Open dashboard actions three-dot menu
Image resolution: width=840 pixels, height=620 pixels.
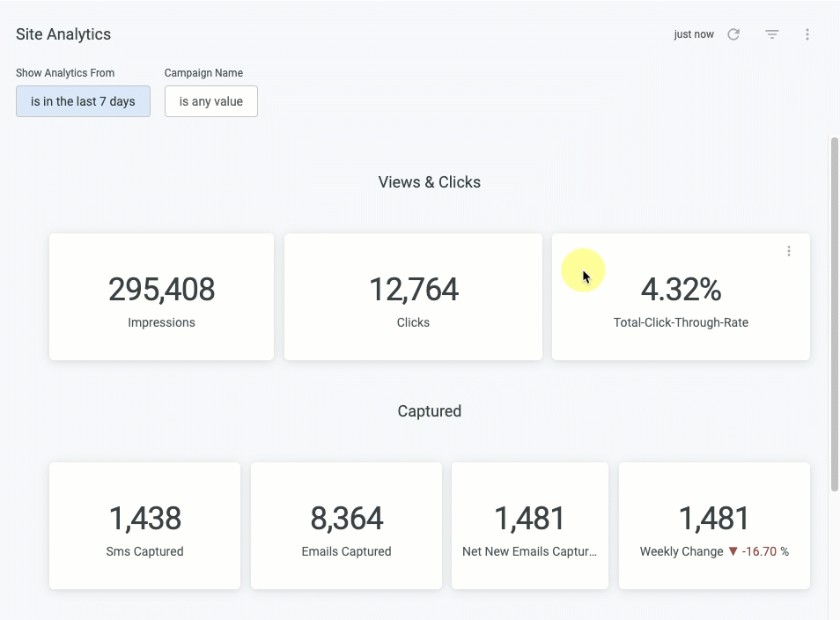(807, 34)
